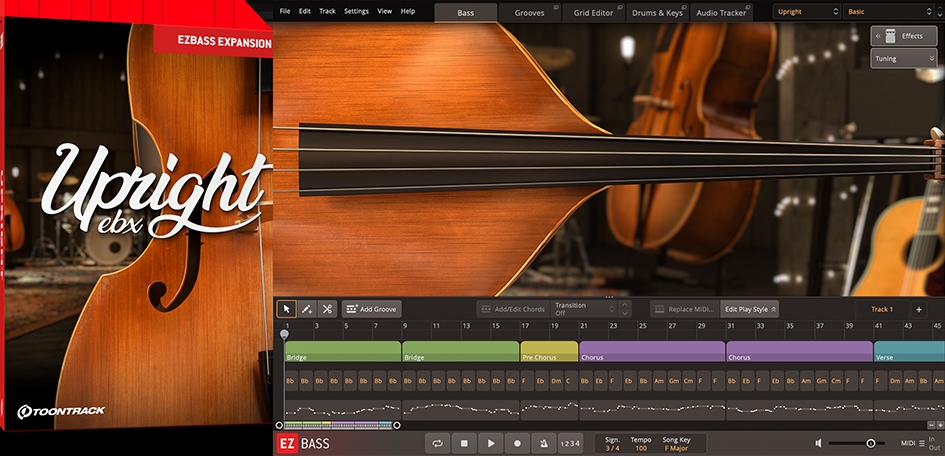Change the time signature 3/4 value
945x456 pixels.
coord(612,448)
